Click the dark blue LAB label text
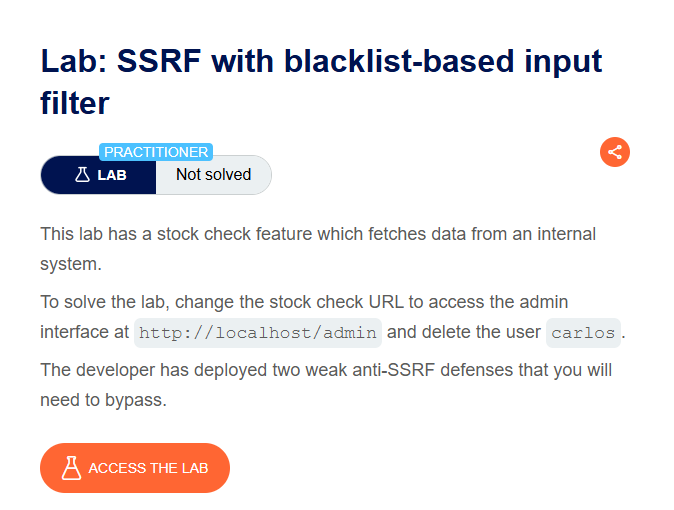 pyautogui.click(x=112, y=175)
